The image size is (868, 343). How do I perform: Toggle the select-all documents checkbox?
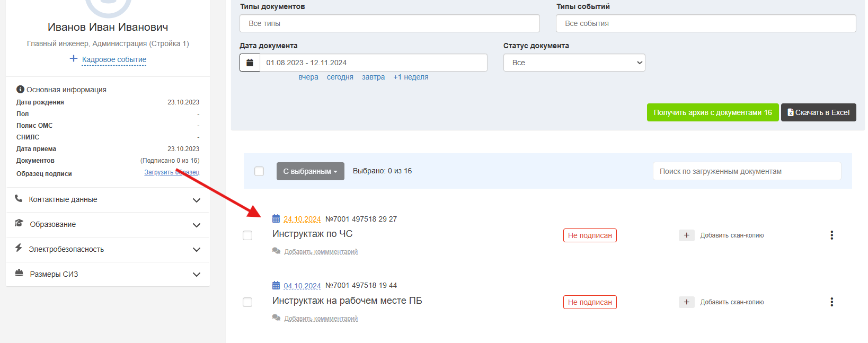[259, 171]
